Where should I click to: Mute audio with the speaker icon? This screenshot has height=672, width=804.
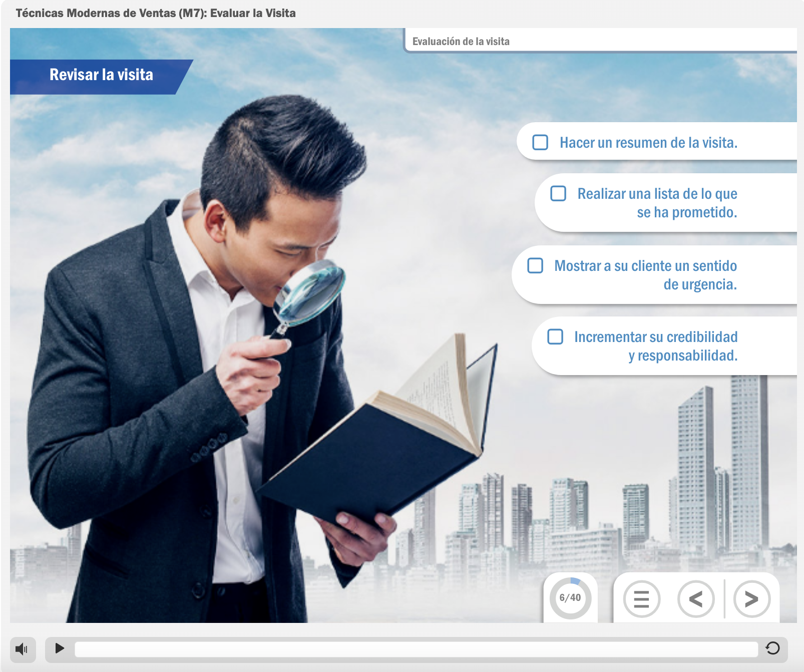tap(22, 649)
